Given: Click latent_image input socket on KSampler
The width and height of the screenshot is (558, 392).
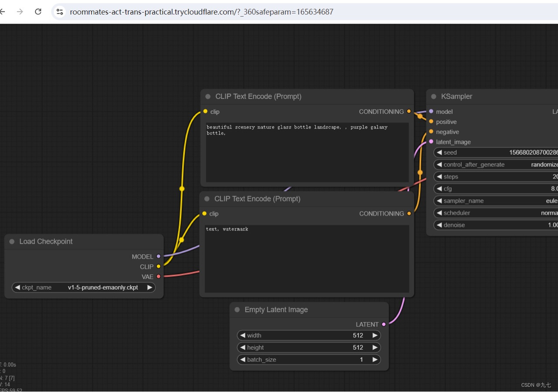Looking at the screenshot, I should coord(431,142).
